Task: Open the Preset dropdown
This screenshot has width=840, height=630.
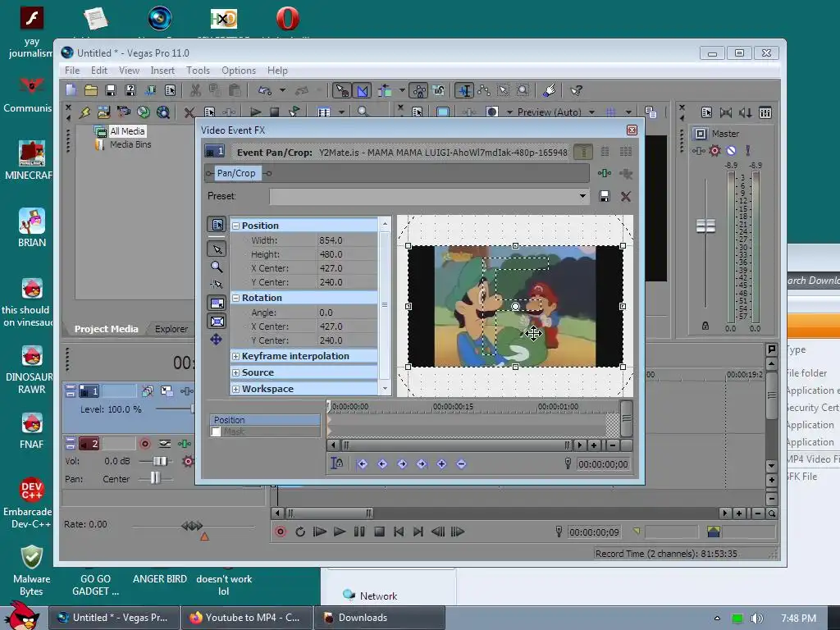Action: 582,196
